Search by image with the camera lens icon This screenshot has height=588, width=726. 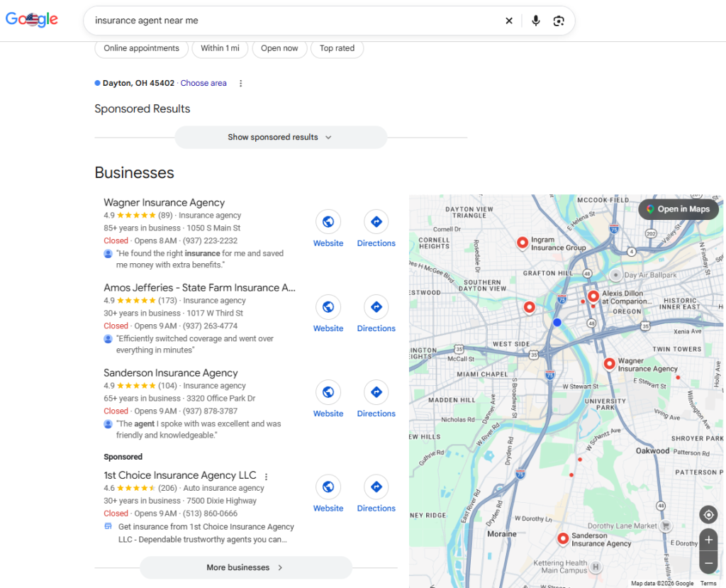(559, 21)
